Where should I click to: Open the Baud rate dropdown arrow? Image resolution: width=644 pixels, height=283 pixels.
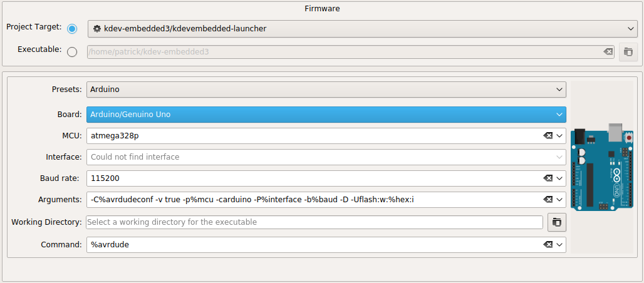pyautogui.click(x=559, y=178)
